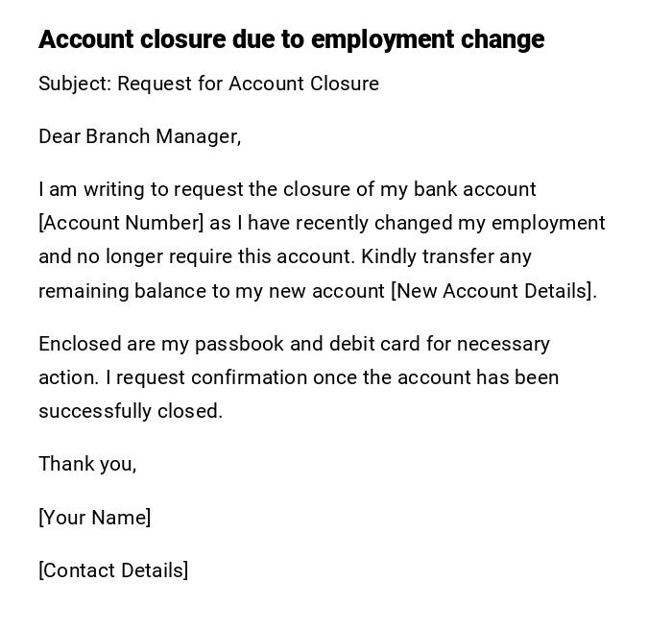Image resolution: width=672 pixels, height=630 pixels.
Task: Click the heading 'Account closure due to employment change'
Action: [291, 39]
